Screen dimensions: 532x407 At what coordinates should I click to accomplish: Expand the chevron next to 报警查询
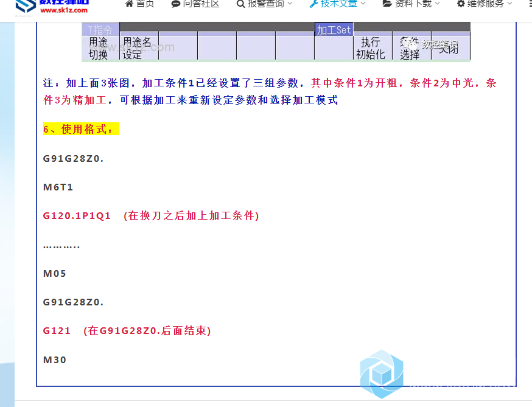290,4
